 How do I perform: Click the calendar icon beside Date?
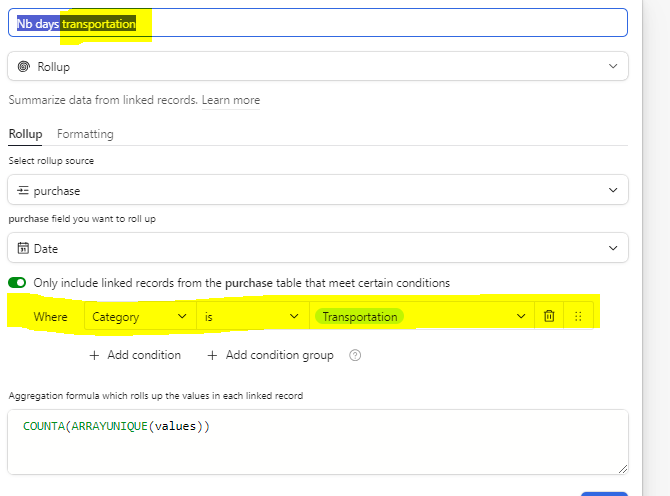click(x=23, y=248)
